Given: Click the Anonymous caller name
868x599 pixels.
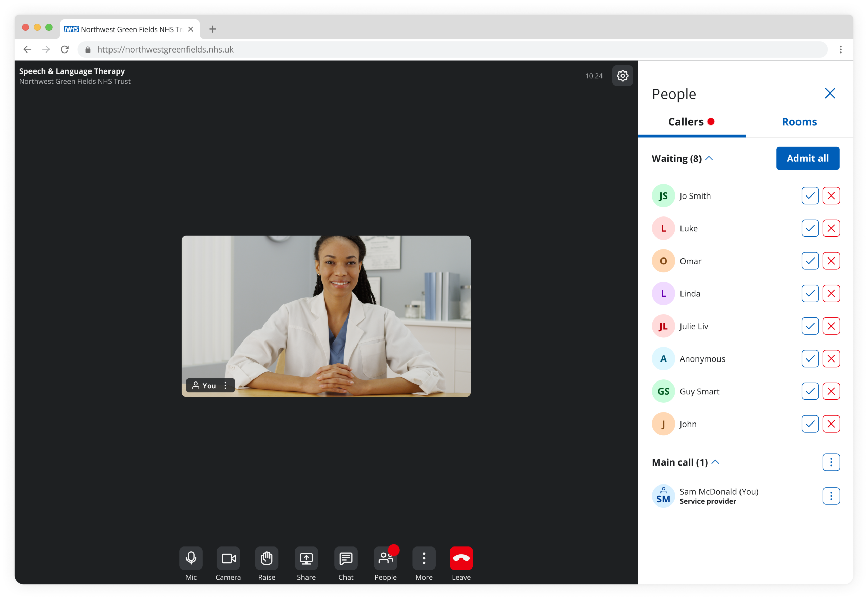Looking at the screenshot, I should [x=702, y=359].
